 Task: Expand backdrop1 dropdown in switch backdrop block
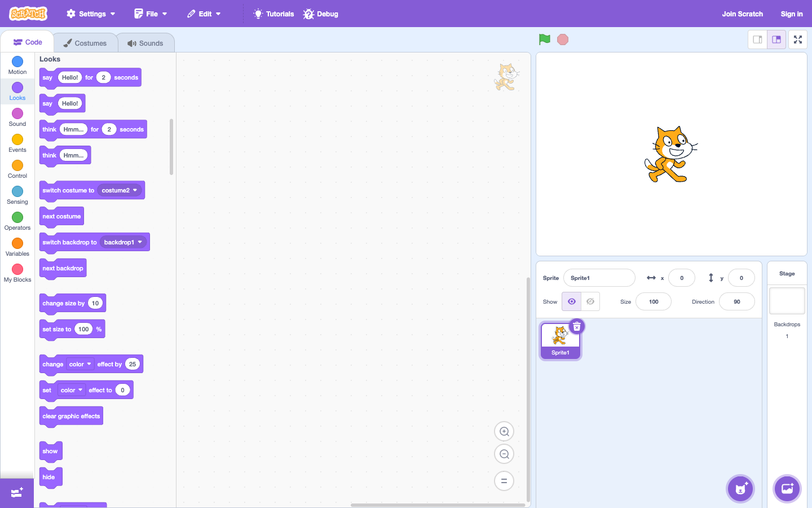coord(123,242)
